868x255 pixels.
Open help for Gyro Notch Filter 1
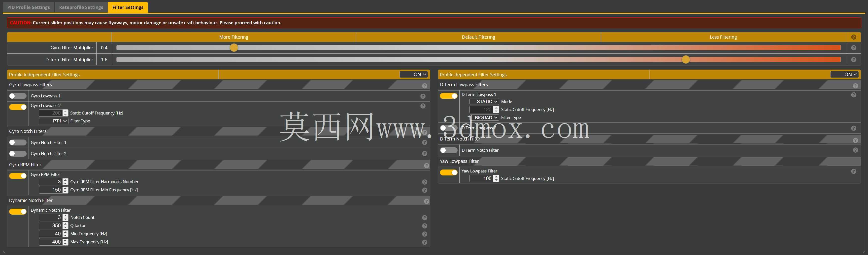(425, 143)
